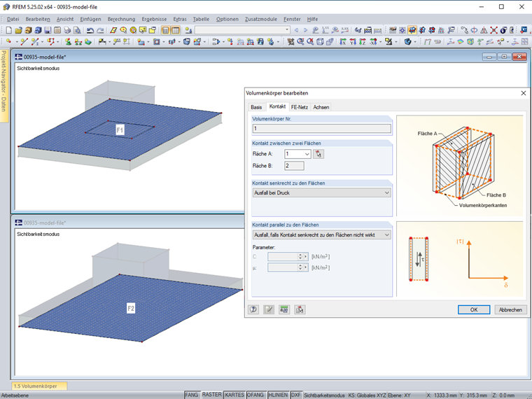Open dialog help question mark button
The width and height of the screenshot is (532, 399).
[x=253, y=309]
